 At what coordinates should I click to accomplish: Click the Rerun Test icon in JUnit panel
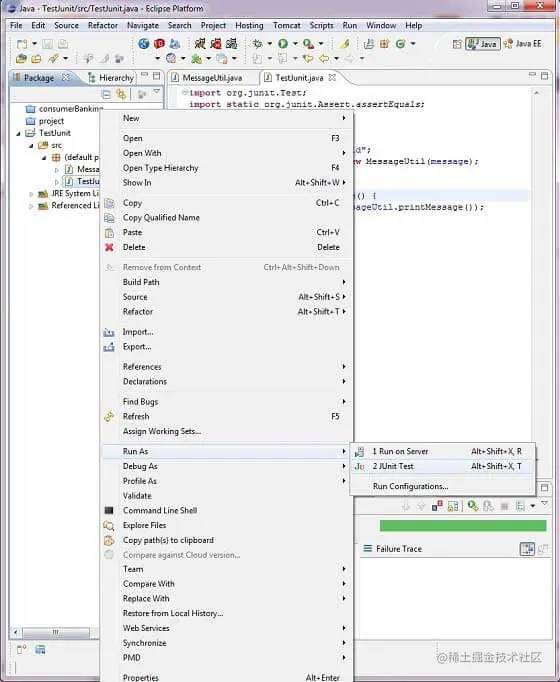[x=473, y=506]
